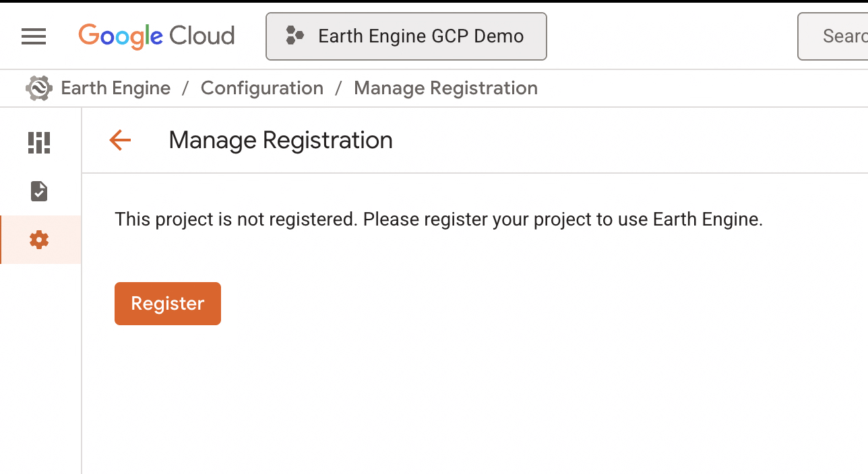Select the "Manage Registration" breadcrumb entry

click(x=445, y=88)
